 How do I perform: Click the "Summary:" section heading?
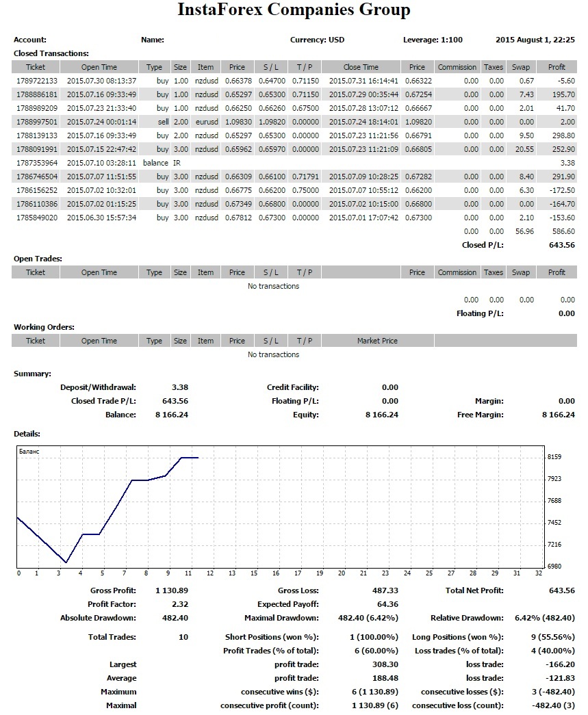pos(32,374)
